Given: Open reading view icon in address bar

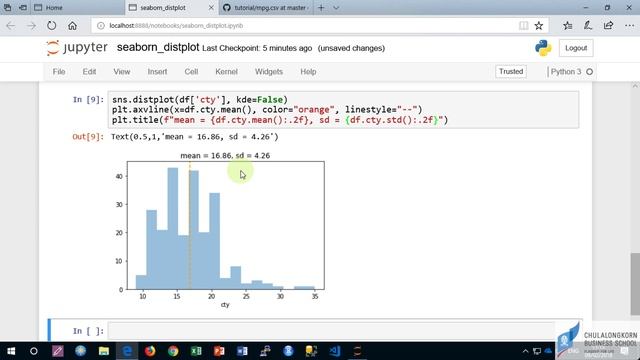Looking at the screenshot, I should click(523, 26).
